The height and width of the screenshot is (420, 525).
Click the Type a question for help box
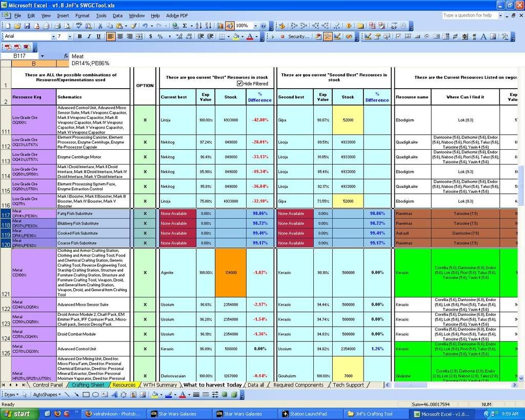(470, 15)
